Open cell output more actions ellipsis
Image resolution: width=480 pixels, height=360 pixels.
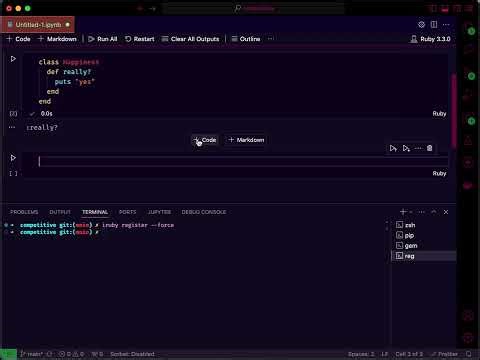12,127
